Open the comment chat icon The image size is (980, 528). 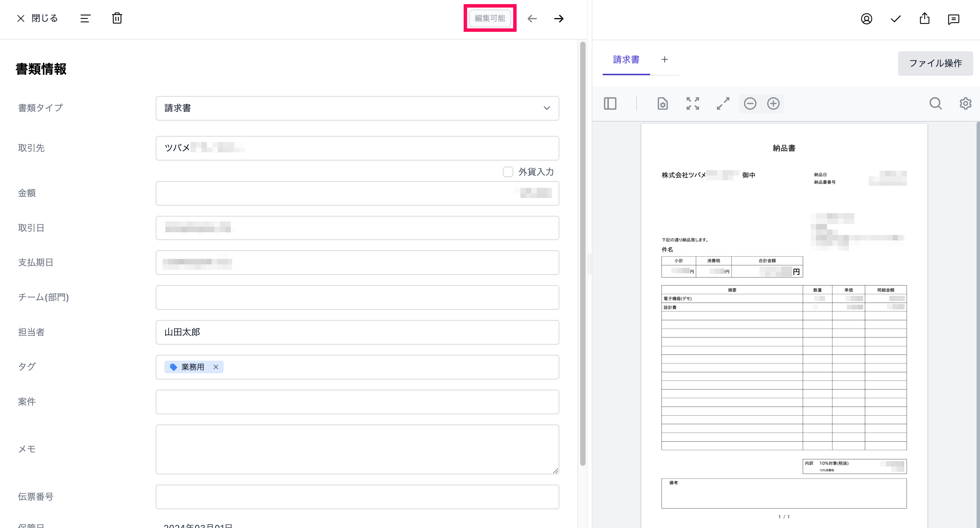953,19
